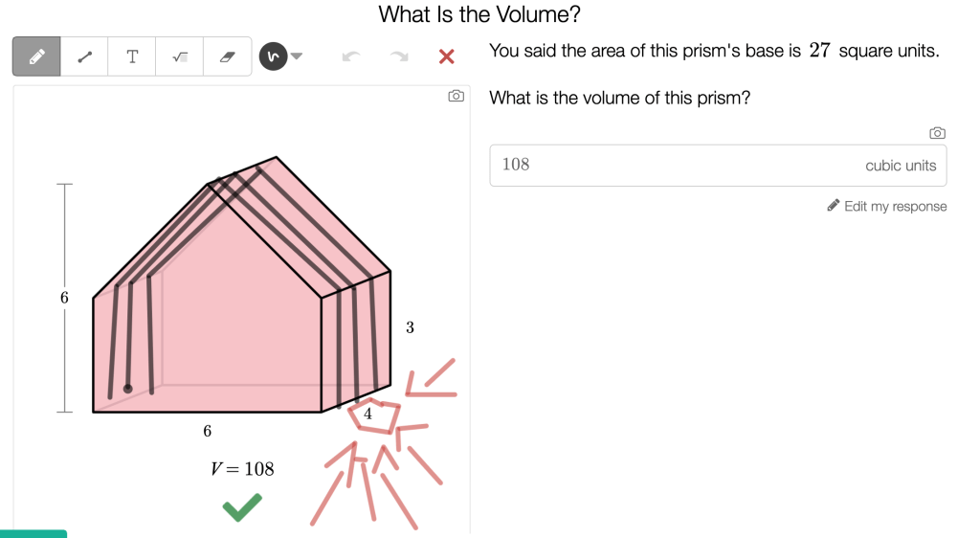Open the black stroke color picker

pos(273,56)
